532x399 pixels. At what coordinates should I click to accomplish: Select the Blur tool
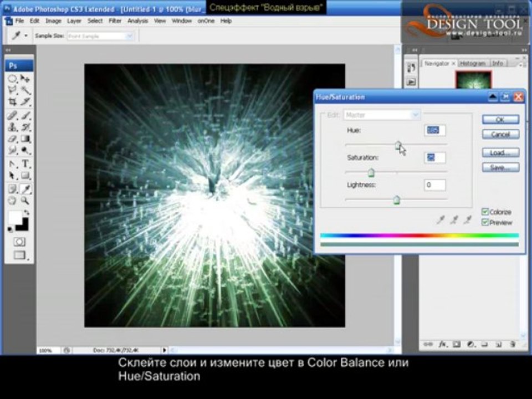tap(13, 150)
